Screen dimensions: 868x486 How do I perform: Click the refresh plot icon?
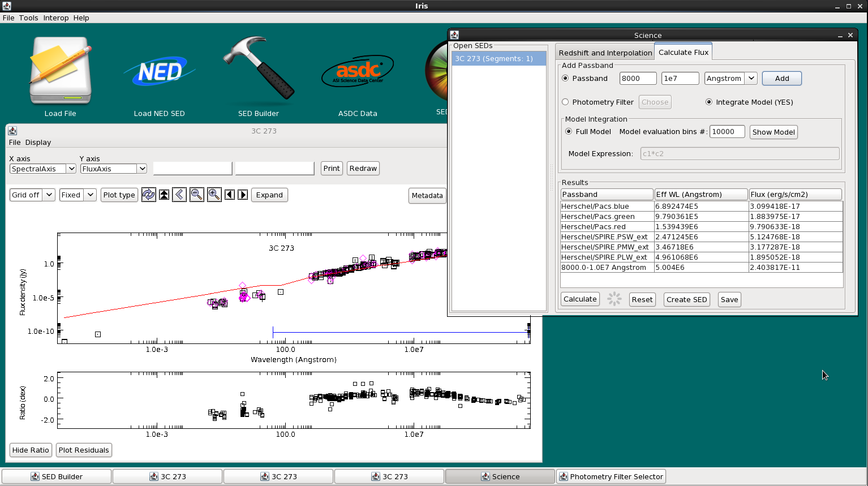click(149, 195)
